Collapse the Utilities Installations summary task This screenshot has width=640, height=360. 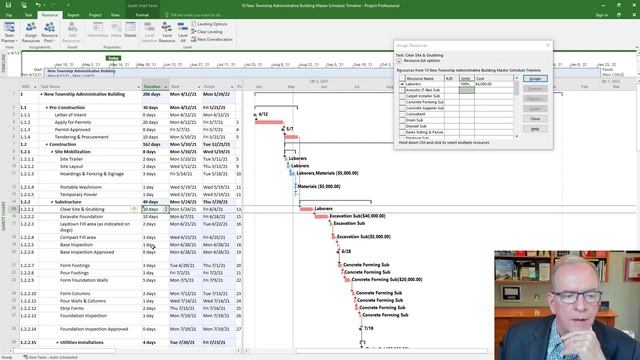point(57,342)
